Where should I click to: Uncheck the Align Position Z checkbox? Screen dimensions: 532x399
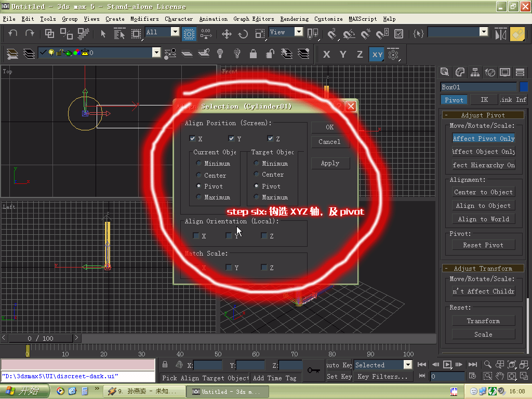[270, 138]
